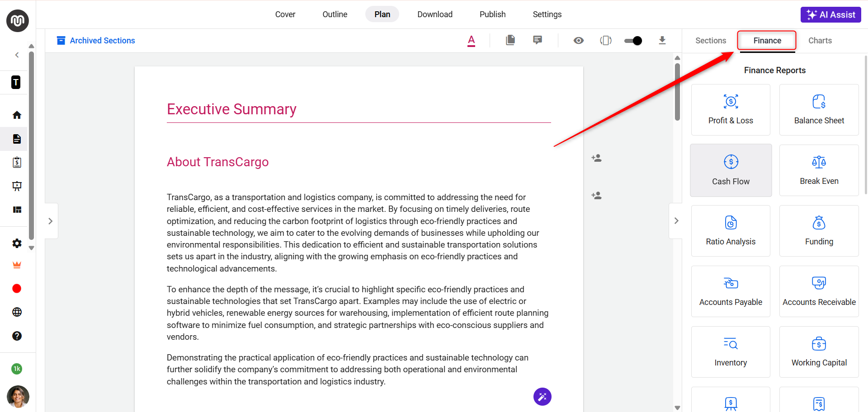The width and height of the screenshot is (868, 412).
Task: Open the black T workspace icon
Action: 16,82
